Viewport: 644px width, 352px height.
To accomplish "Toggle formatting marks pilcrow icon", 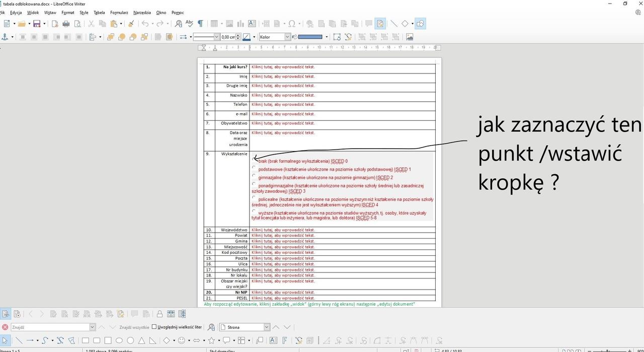I will tap(200, 24).
